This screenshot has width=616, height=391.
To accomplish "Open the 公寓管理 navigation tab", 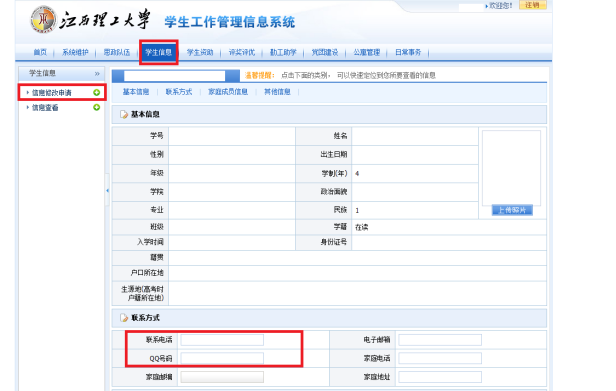I will tap(367, 52).
